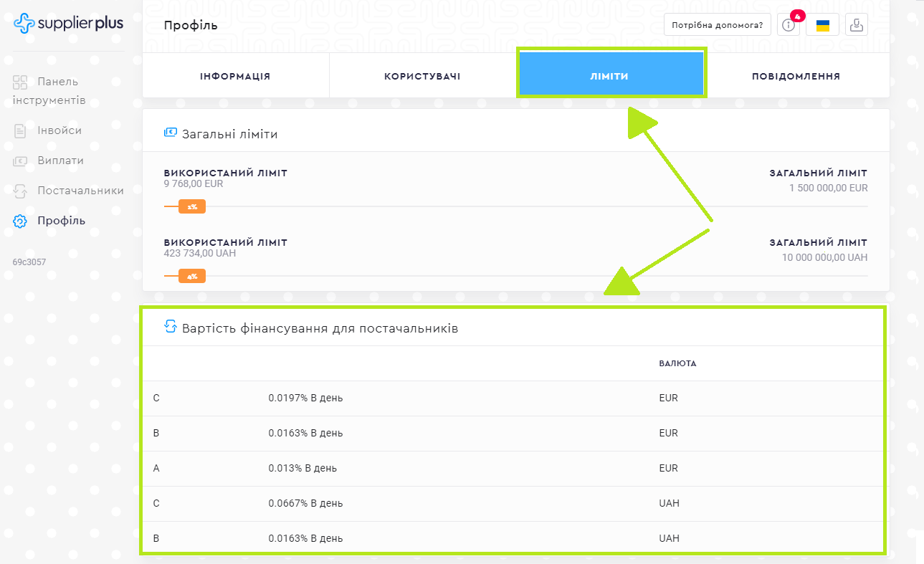Switch to the Користувачі tab

[x=422, y=76]
